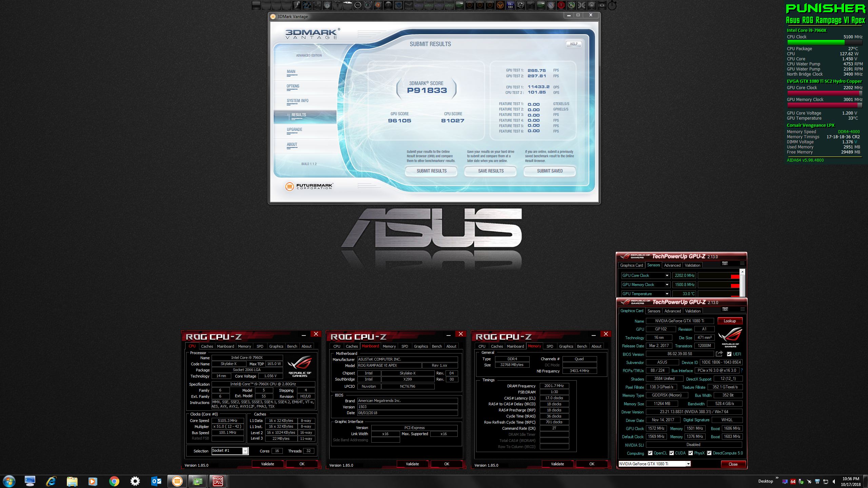The image size is (868, 488).
Task: Click the Futuremark logo in 3DMark Vantage
Action: click(309, 186)
